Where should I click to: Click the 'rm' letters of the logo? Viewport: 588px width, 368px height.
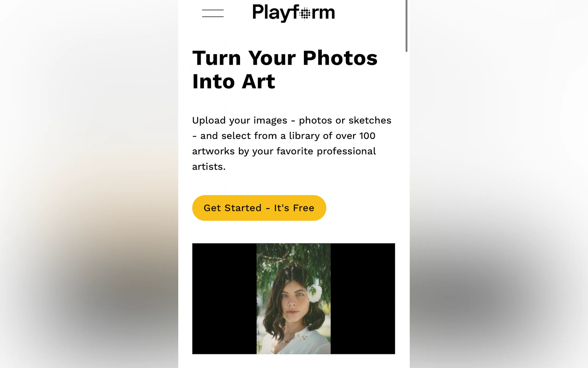click(323, 13)
